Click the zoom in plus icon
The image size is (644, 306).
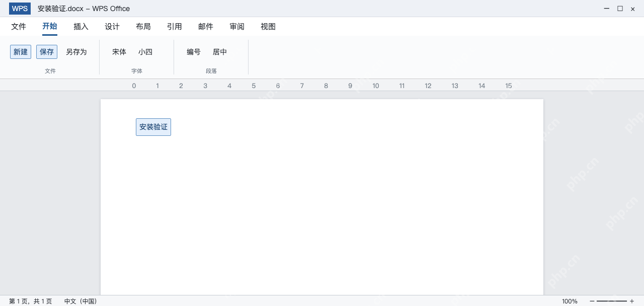pos(632,301)
